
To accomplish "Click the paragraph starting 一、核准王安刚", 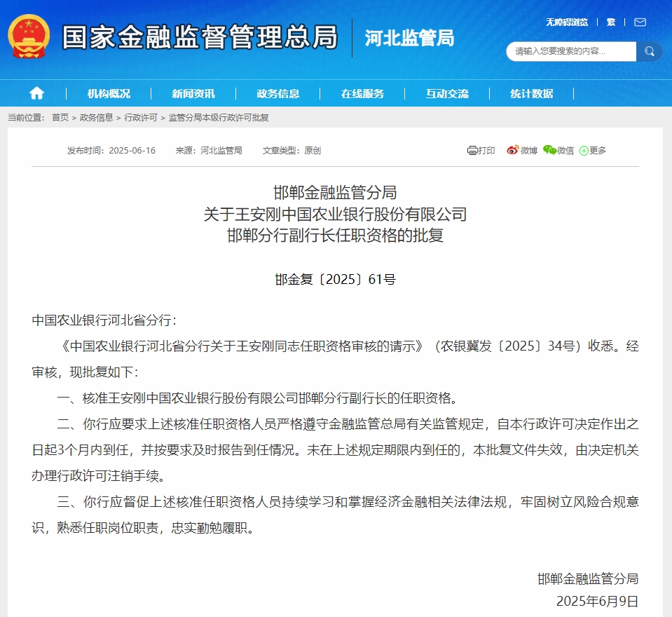I will pos(259,398).
